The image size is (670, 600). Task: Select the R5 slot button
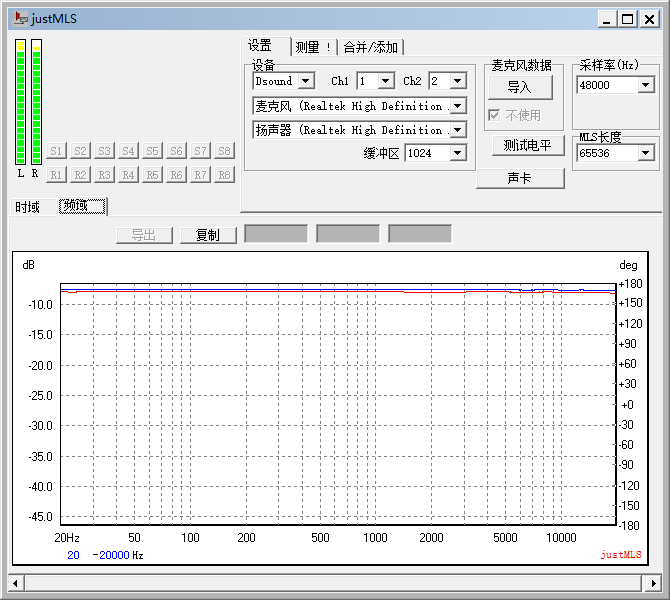pyautogui.click(x=152, y=175)
